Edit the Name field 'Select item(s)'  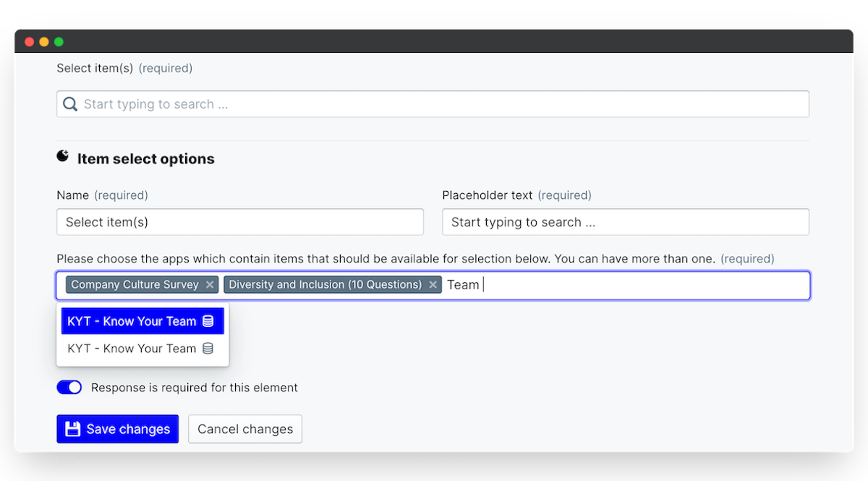[240, 222]
